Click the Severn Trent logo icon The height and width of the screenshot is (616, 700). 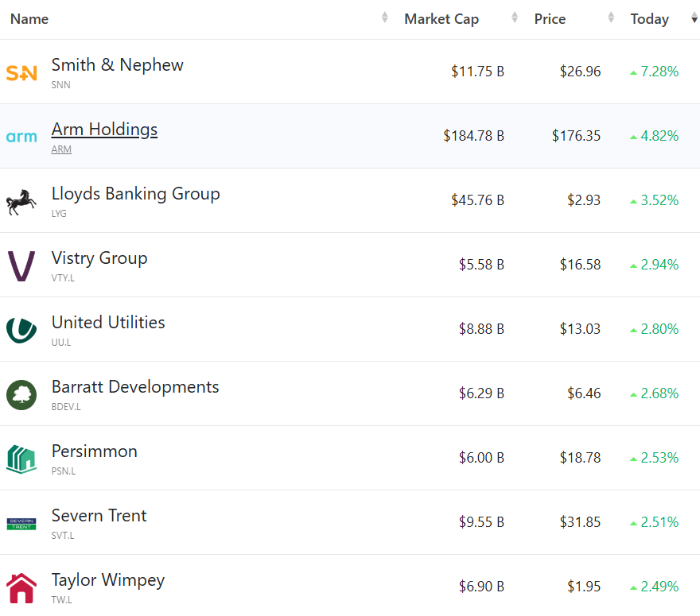[x=21, y=523]
